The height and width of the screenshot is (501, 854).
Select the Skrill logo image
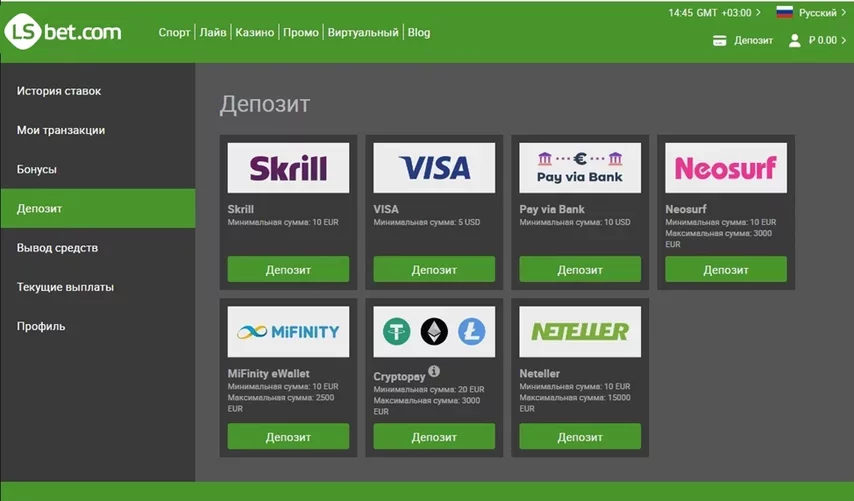(x=288, y=168)
